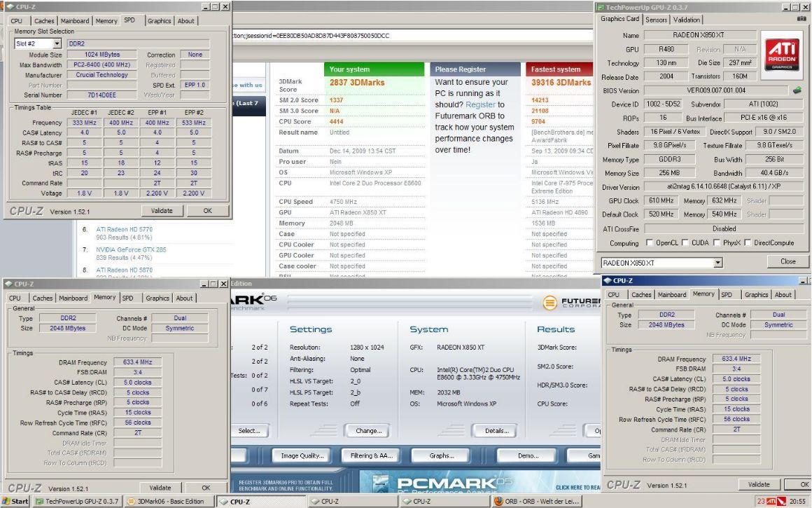Open the Windows Start menu
The image size is (812, 508).
(15, 501)
